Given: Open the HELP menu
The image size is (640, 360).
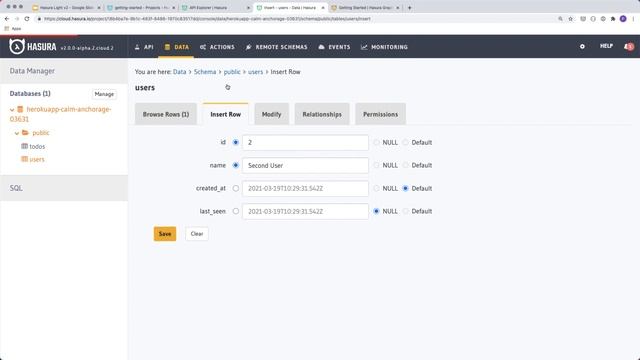Looking at the screenshot, I should (606, 46).
